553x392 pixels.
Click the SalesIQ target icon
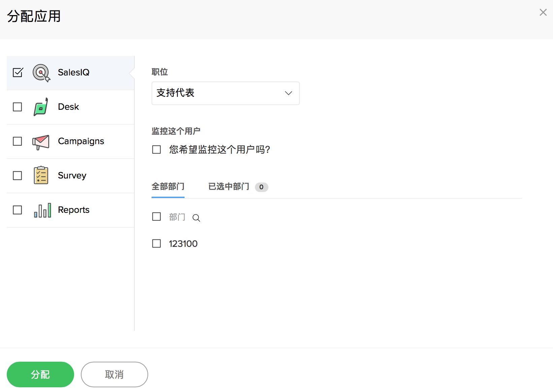point(41,73)
